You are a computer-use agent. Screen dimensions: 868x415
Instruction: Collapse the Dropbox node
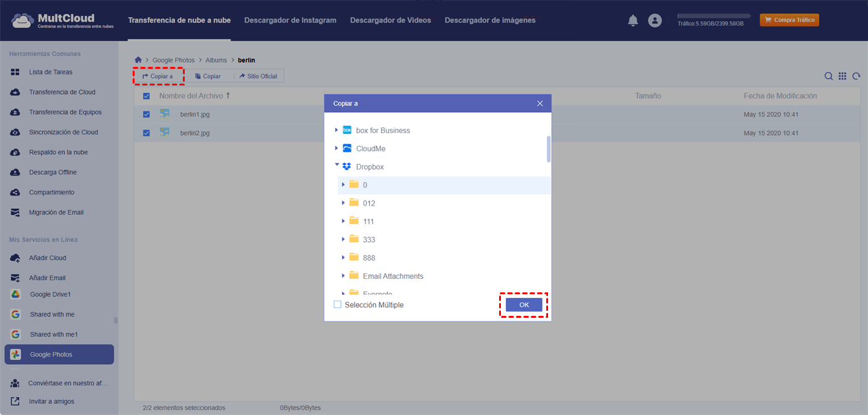pyautogui.click(x=337, y=165)
